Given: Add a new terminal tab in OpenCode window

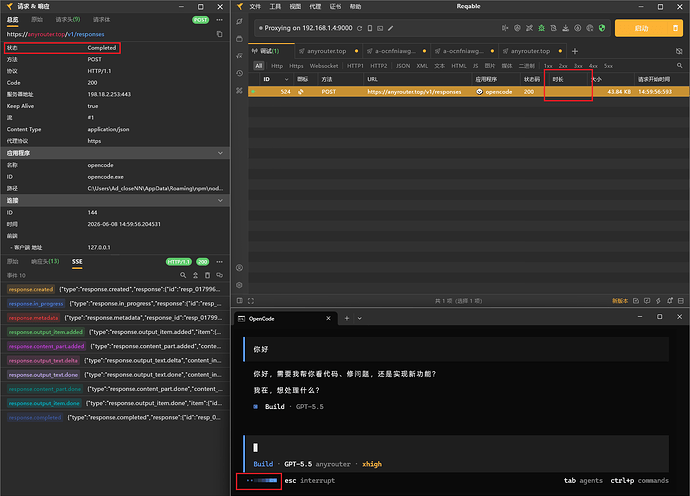Looking at the screenshot, I should pyautogui.click(x=347, y=318).
